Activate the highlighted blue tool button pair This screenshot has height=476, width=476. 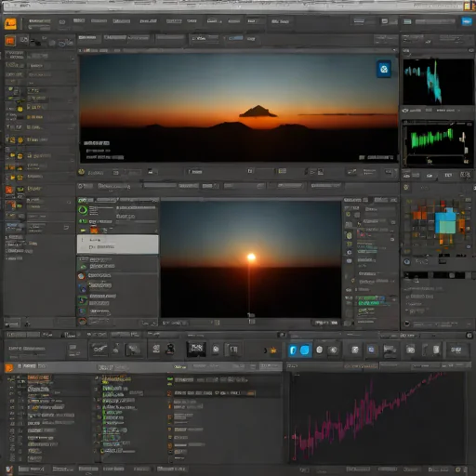tap(299, 350)
